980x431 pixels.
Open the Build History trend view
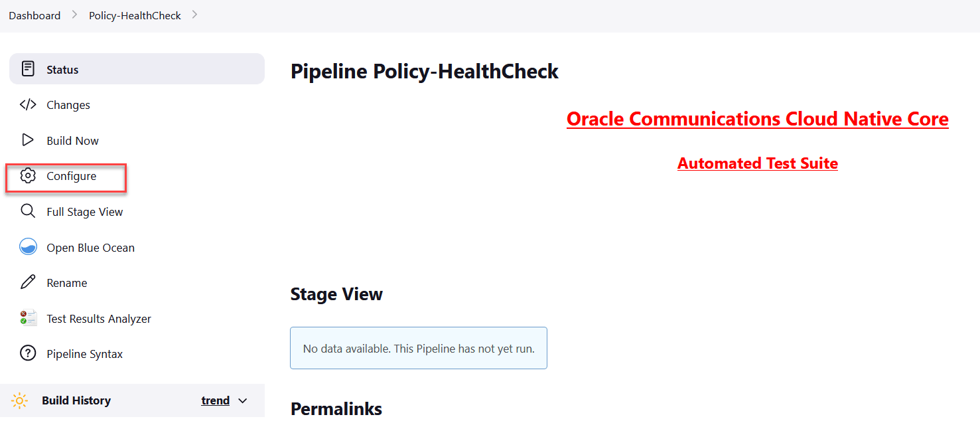[x=215, y=400]
